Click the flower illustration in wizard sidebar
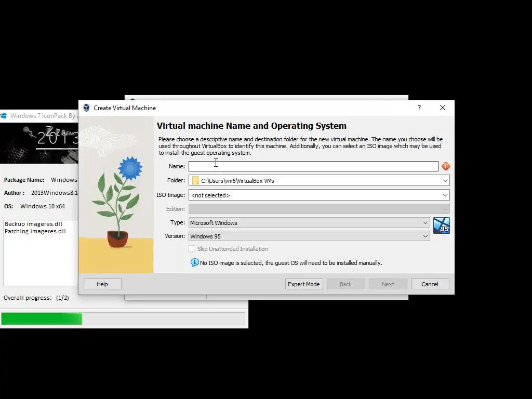 (x=116, y=194)
